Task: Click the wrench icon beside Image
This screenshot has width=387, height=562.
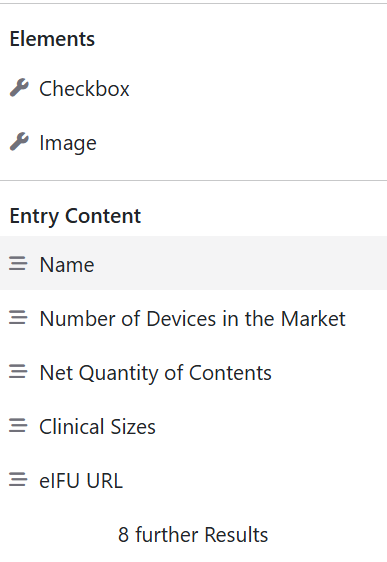Action: click(x=19, y=142)
